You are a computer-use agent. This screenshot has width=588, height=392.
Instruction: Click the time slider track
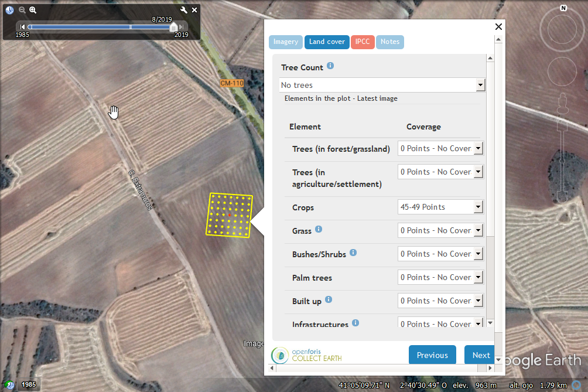(x=100, y=27)
